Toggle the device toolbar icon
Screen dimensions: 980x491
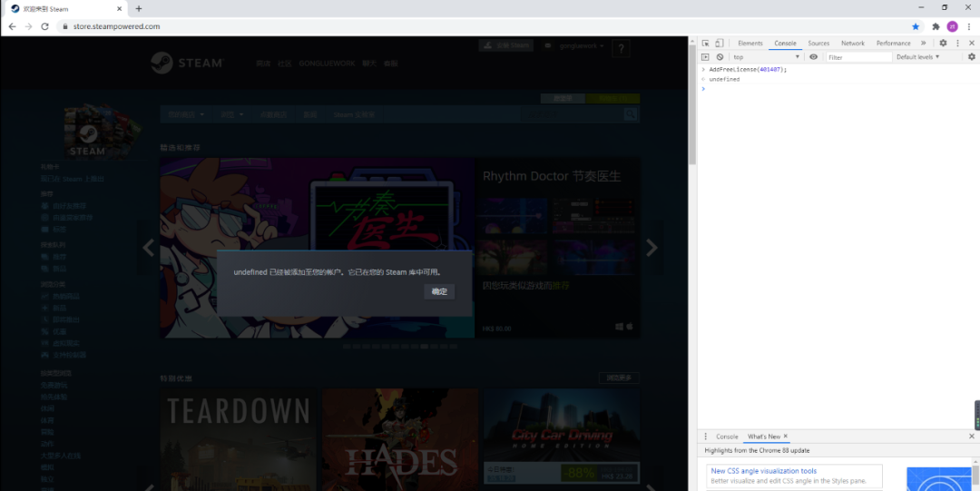pyautogui.click(x=719, y=43)
